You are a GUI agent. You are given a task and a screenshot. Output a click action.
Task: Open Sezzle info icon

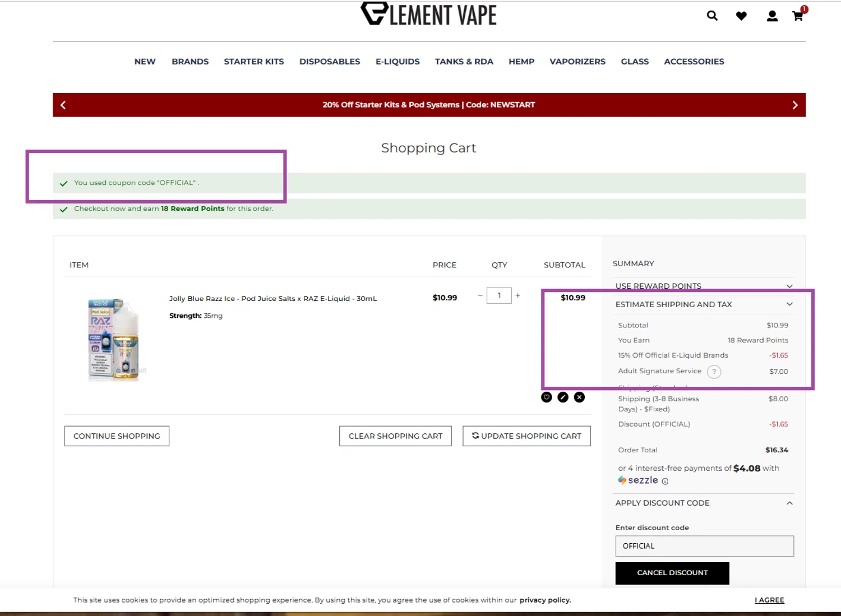pyautogui.click(x=665, y=481)
